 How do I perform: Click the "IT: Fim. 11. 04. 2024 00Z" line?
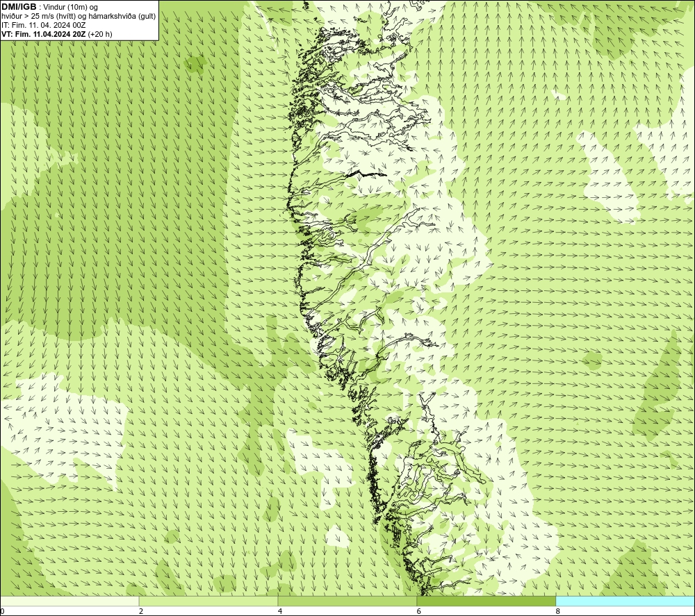point(43,25)
